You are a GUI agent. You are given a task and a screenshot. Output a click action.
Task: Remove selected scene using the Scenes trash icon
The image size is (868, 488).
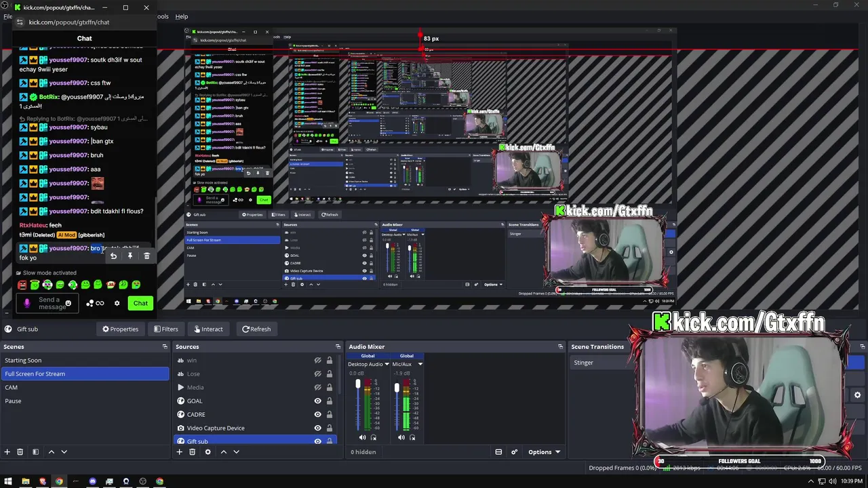20,452
